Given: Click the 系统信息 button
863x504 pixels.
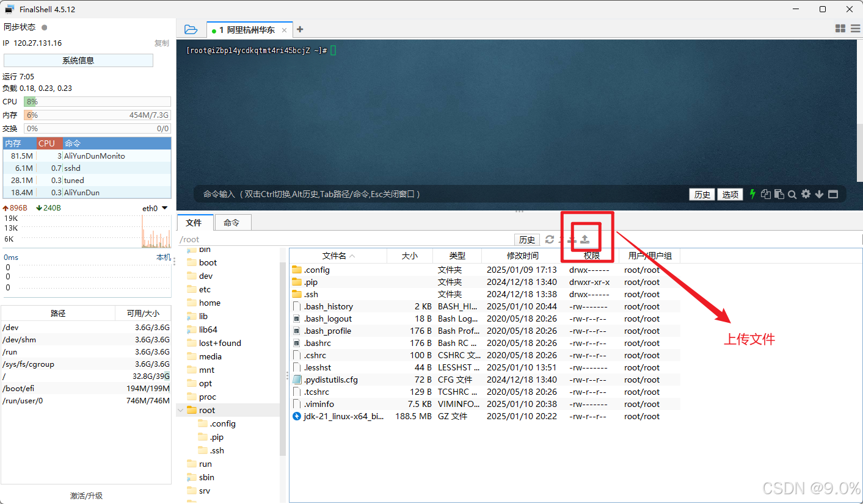Looking at the screenshot, I should (78, 60).
